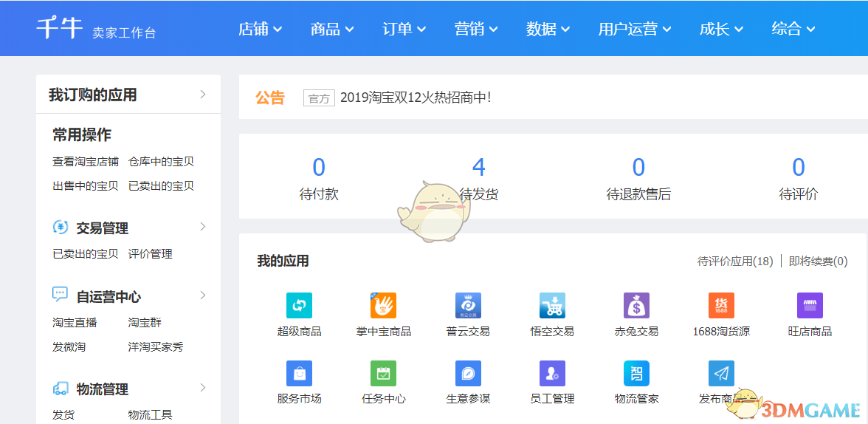Open the 旺店商品 store icon
This screenshot has width=868, height=424.
pyautogui.click(x=809, y=305)
